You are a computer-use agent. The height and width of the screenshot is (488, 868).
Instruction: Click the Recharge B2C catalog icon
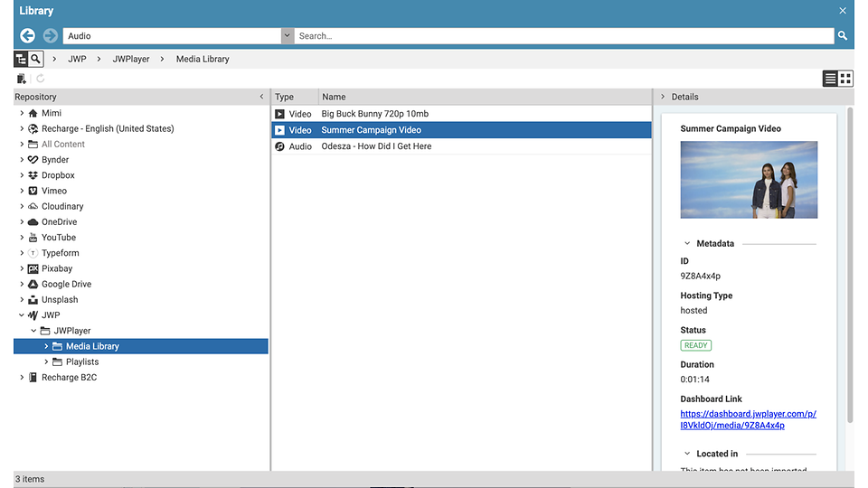coord(33,378)
